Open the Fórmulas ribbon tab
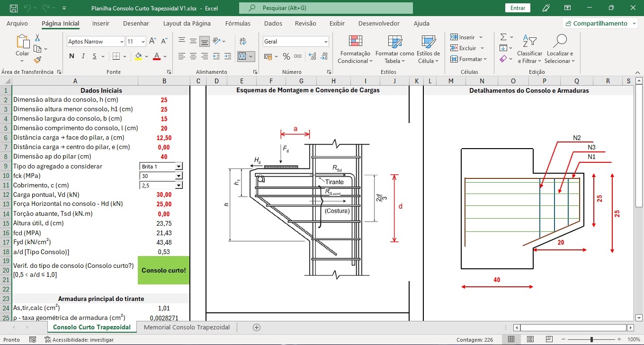This screenshot has height=345, width=644. pos(238,23)
